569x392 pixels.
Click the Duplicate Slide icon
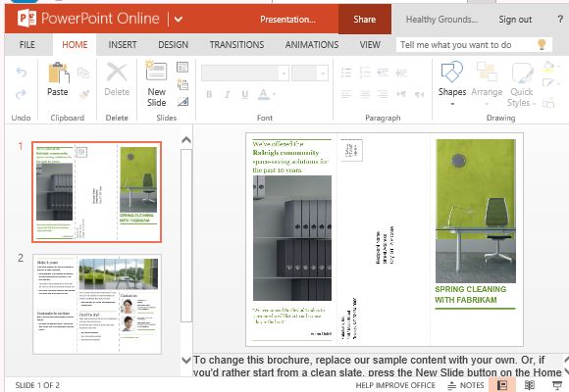182,84
